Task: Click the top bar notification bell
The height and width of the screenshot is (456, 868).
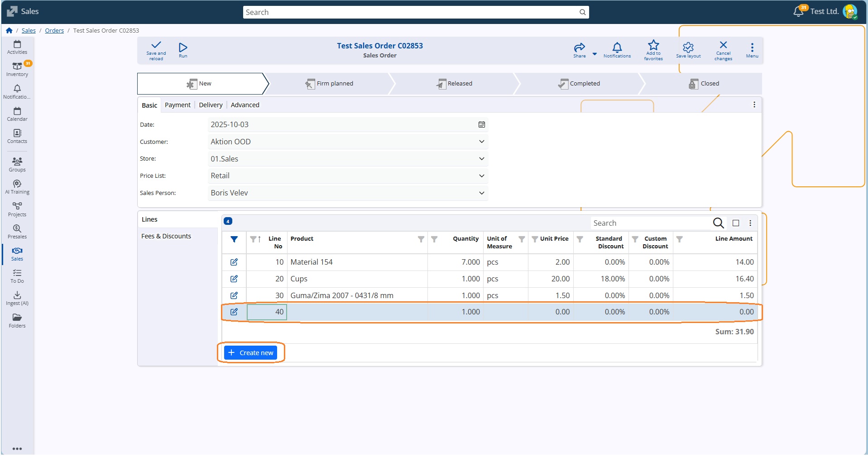Action: (798, 11)
